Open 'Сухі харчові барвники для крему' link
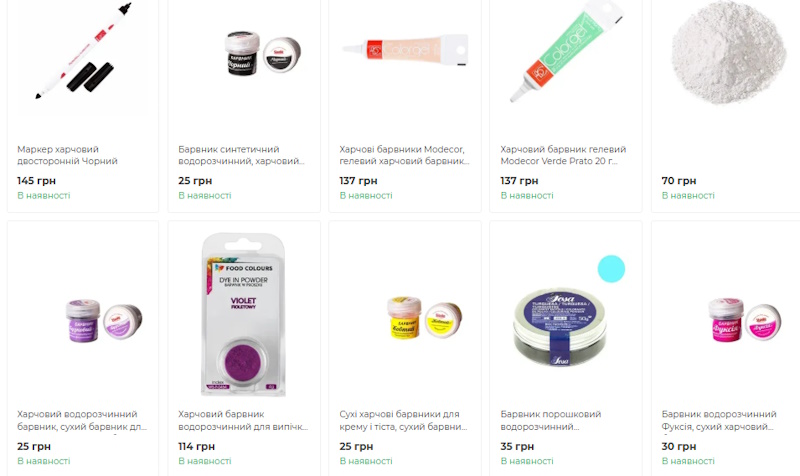The height and width of the screenshot is (476, 800). tap(403, 420)
